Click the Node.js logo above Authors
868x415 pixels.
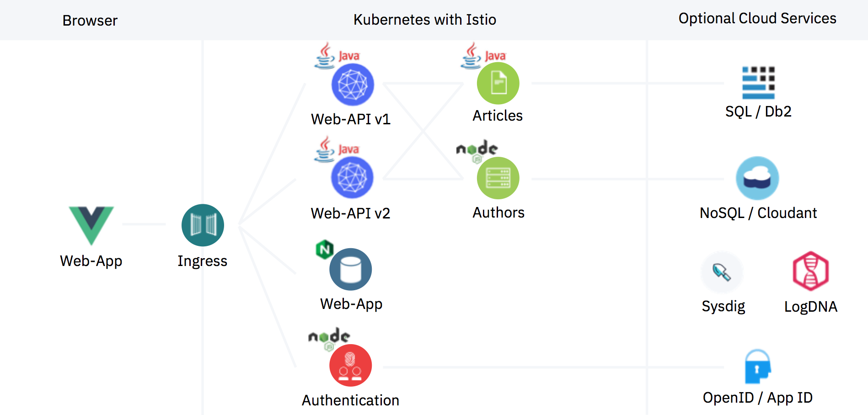(477, 151)
